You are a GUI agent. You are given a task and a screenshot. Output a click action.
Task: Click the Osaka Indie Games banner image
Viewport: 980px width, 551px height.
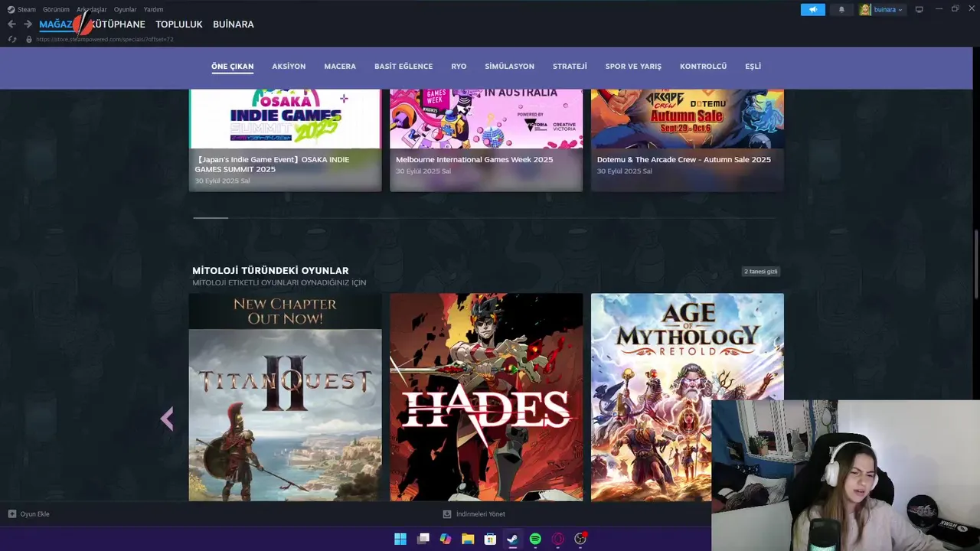click(x=285, y=119)
